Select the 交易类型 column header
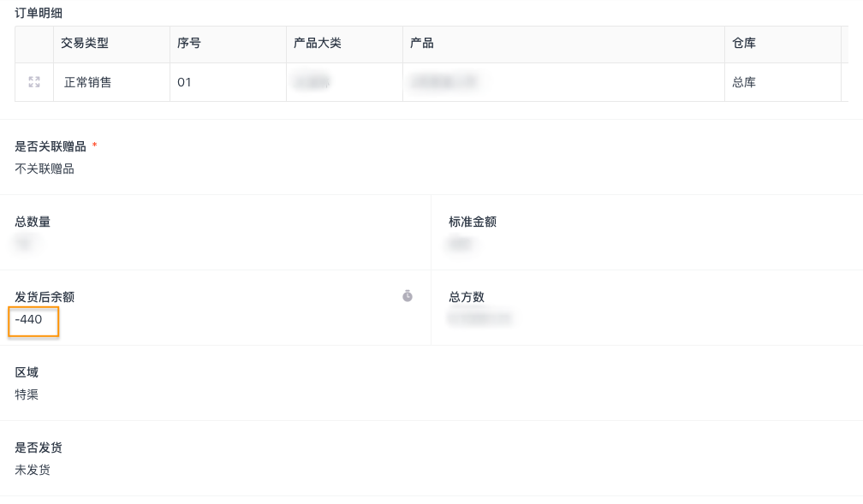Screen dimensions: 863x504 tap(85, 43)
